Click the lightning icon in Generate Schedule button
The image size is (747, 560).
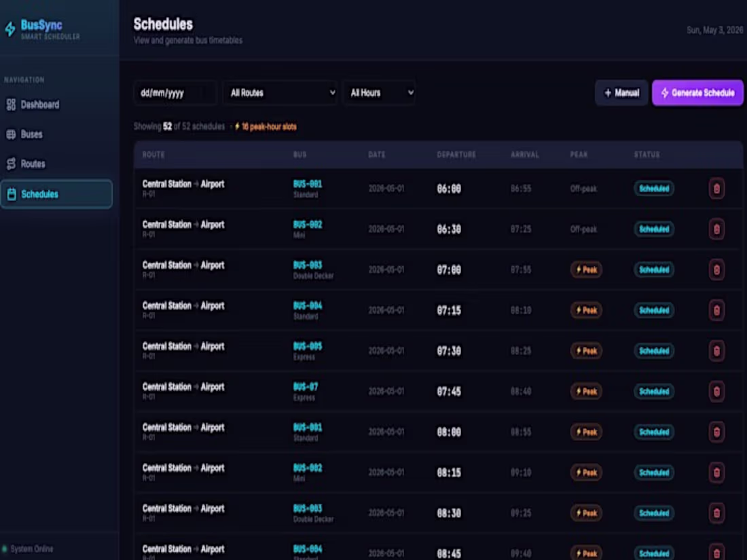pyautogui.click(x=665, y=93)
